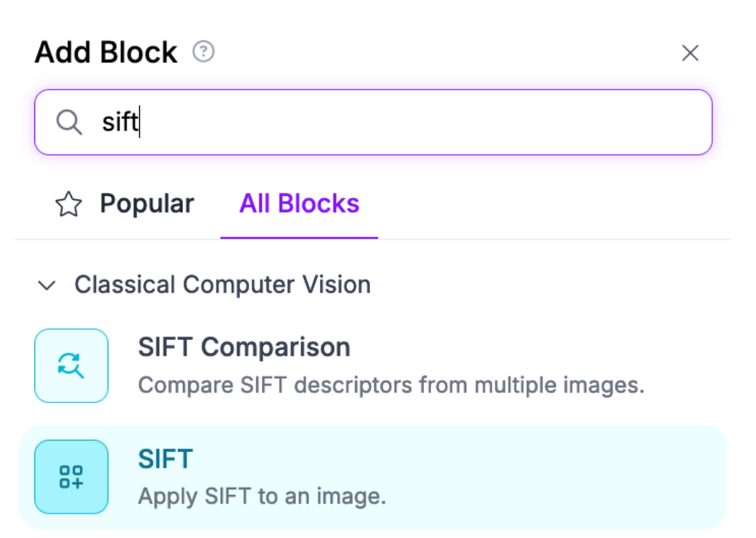Click "Apply SIFT to an image" description

pos(262,496)
